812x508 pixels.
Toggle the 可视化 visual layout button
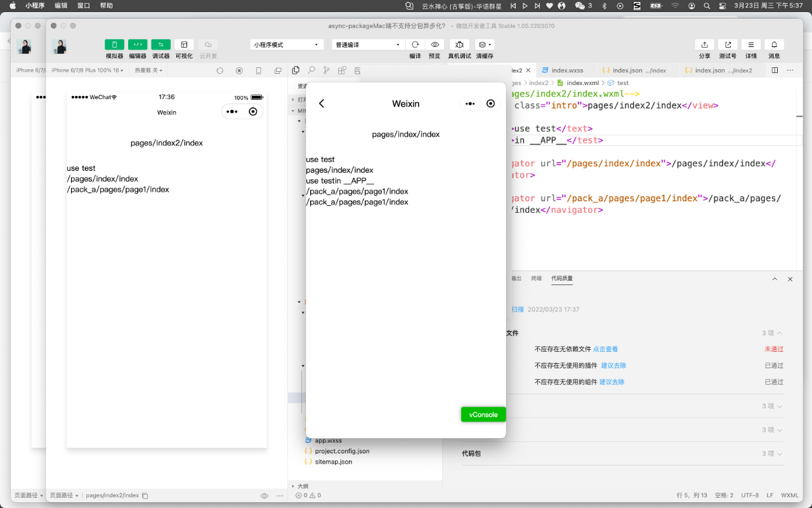point(184,44)
